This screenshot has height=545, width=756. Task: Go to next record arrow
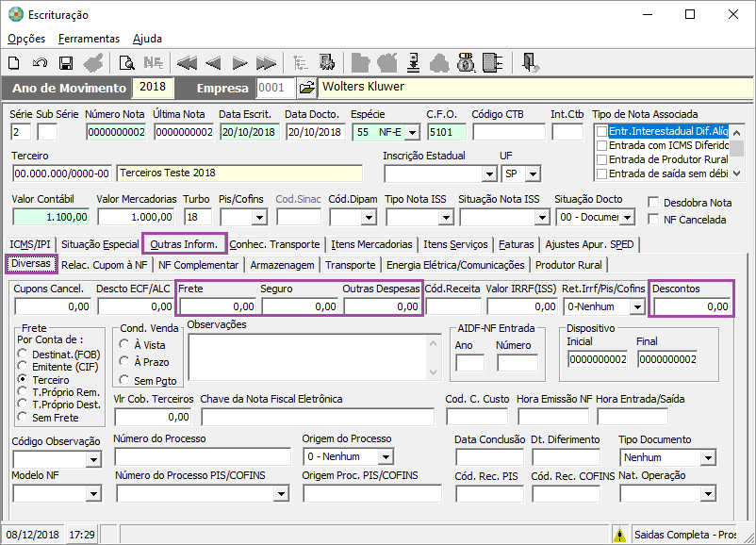[x=239, y=63]
